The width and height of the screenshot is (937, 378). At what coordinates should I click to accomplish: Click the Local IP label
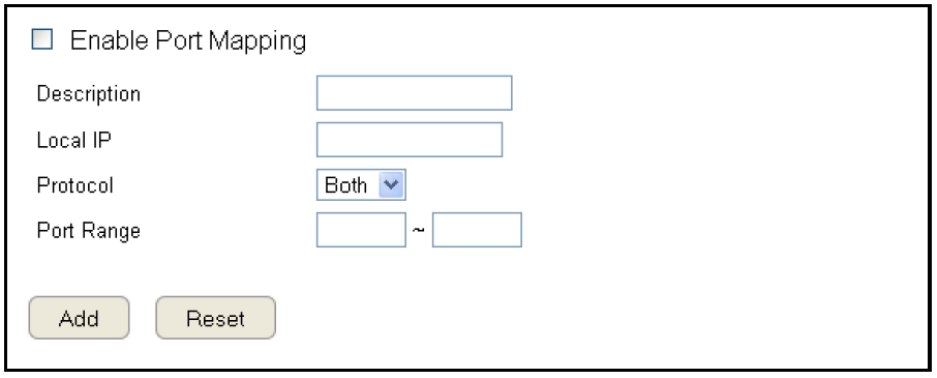coord(74,140)
